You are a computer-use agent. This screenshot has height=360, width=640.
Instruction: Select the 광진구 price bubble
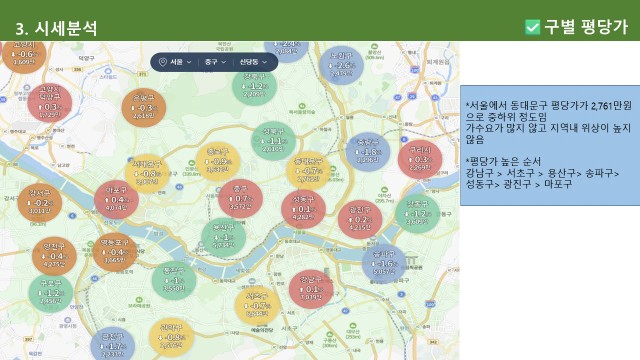pos(360,220)
